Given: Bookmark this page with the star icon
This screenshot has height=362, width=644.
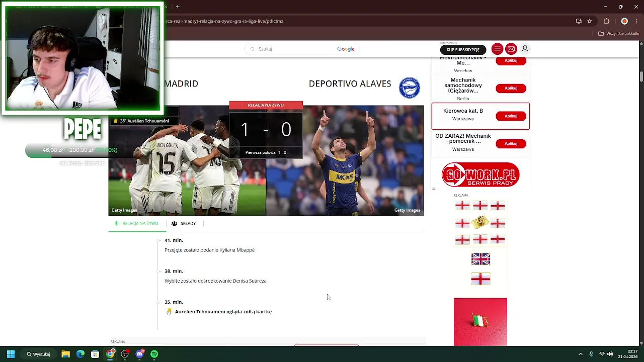Looking at the screenshot, I should (x=590, y=21).
